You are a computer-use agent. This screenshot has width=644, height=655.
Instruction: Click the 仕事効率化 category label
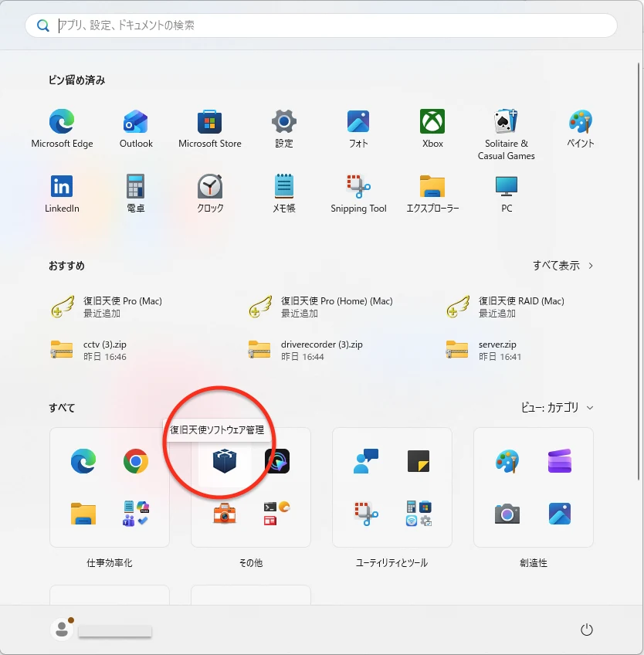point(110,563)
